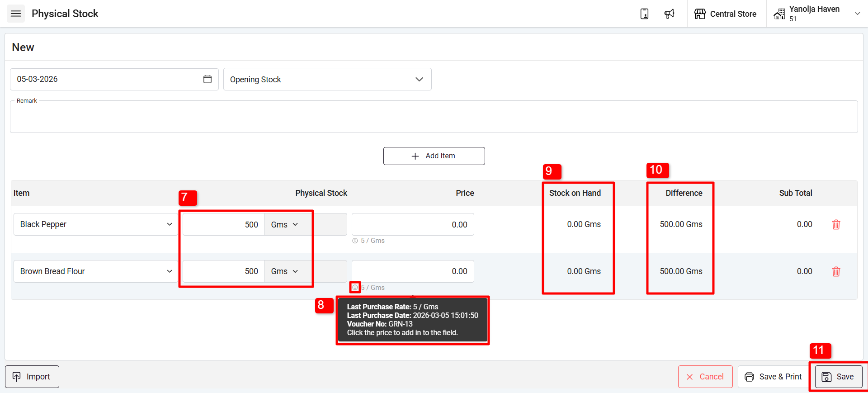Click Black Pepper 500.00 Gms difference value
Screen dimensions: 868x393
[x=681, y=224]
